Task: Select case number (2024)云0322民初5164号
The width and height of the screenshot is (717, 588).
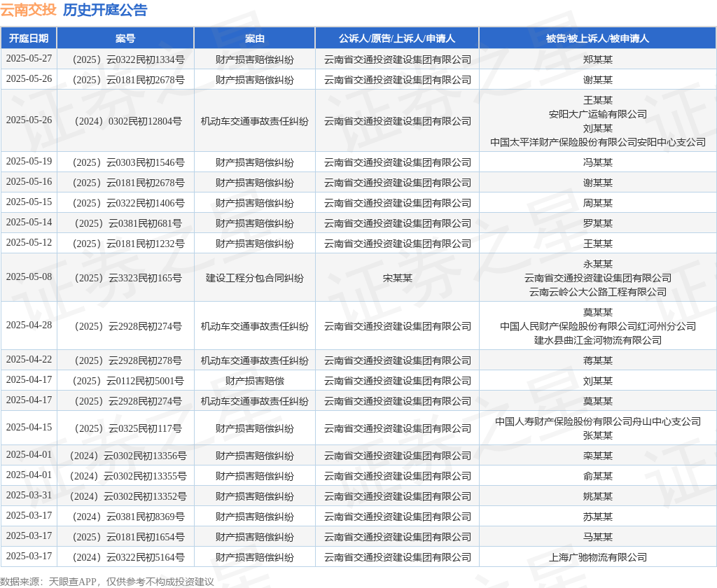Action: pyautogui.click(x=129, y=557)
